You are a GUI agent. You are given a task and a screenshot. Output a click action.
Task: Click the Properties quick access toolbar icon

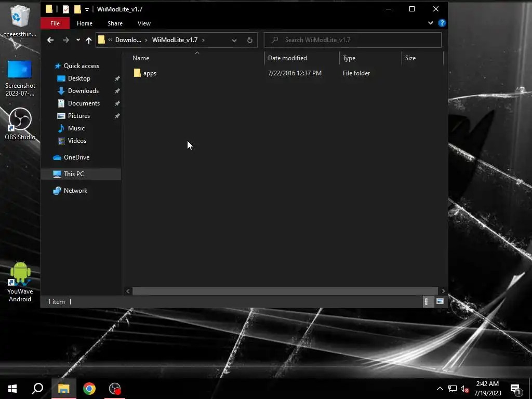tap(66, 9)
